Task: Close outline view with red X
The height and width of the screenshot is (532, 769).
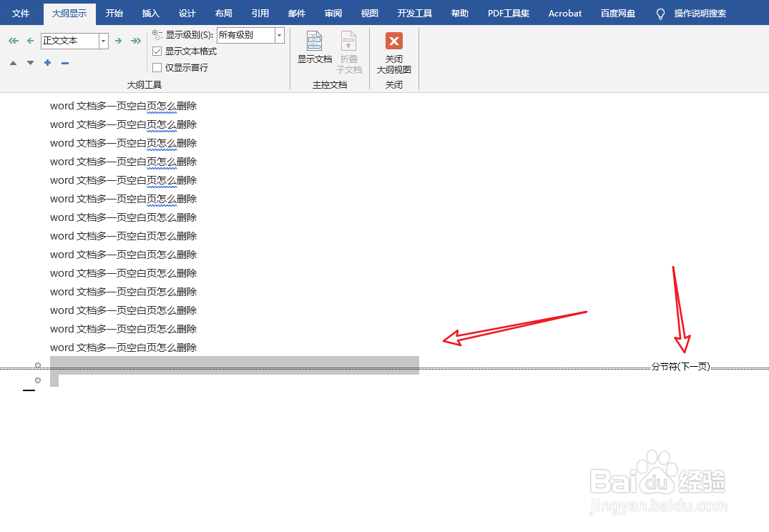Action: click(x=394, y=41)
